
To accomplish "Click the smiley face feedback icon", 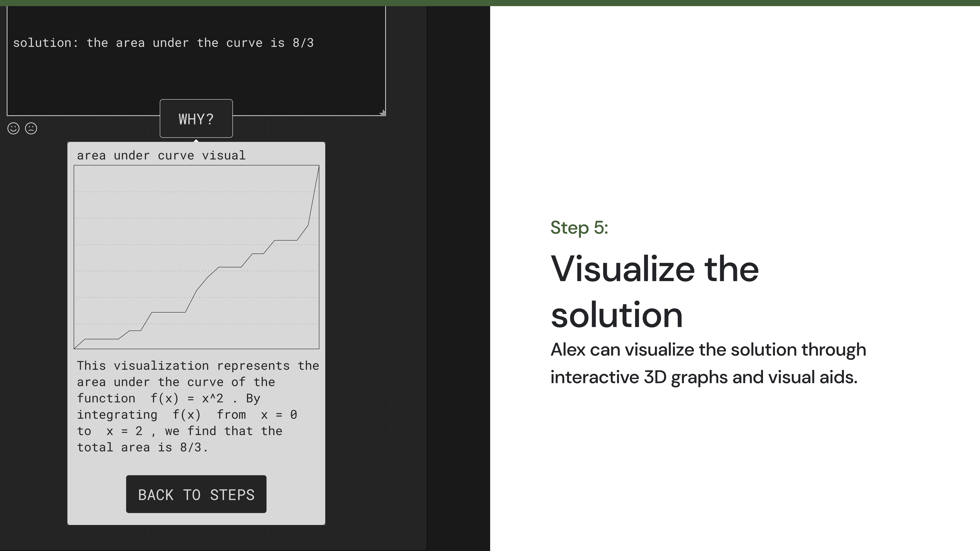I will 13,129.
